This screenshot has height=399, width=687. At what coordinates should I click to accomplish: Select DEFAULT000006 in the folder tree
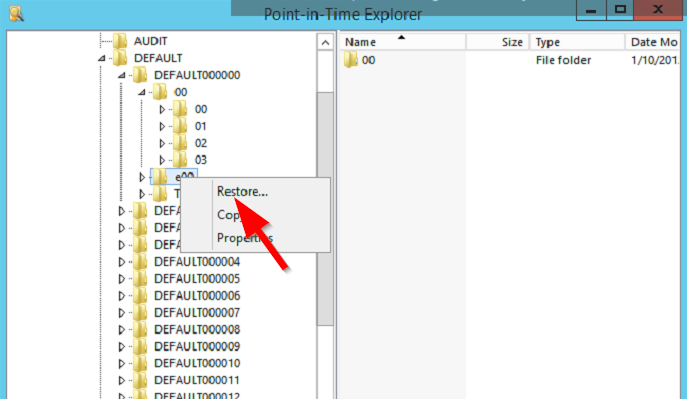[x=197, y=296]
